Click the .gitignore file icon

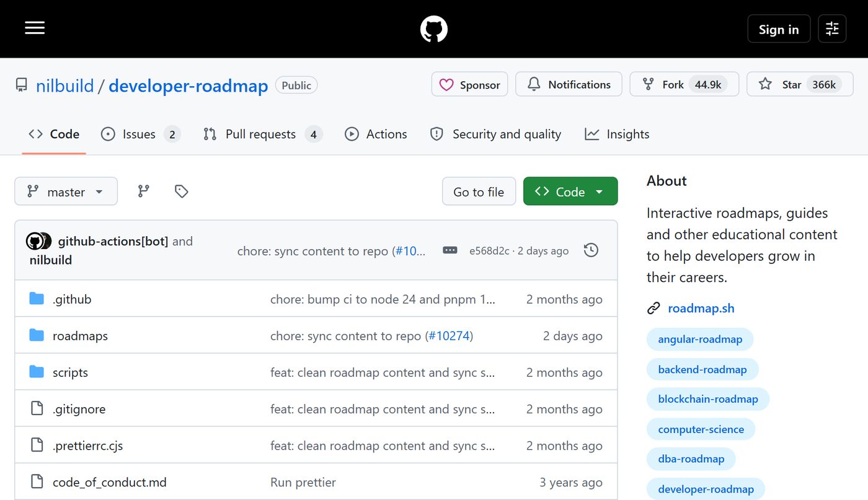[37, 408]
